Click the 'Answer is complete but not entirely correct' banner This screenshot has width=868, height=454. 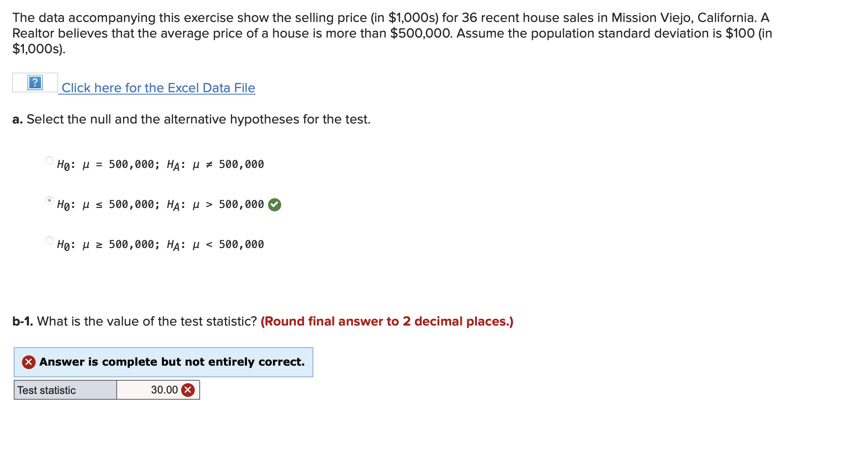[x=164, y=362]
